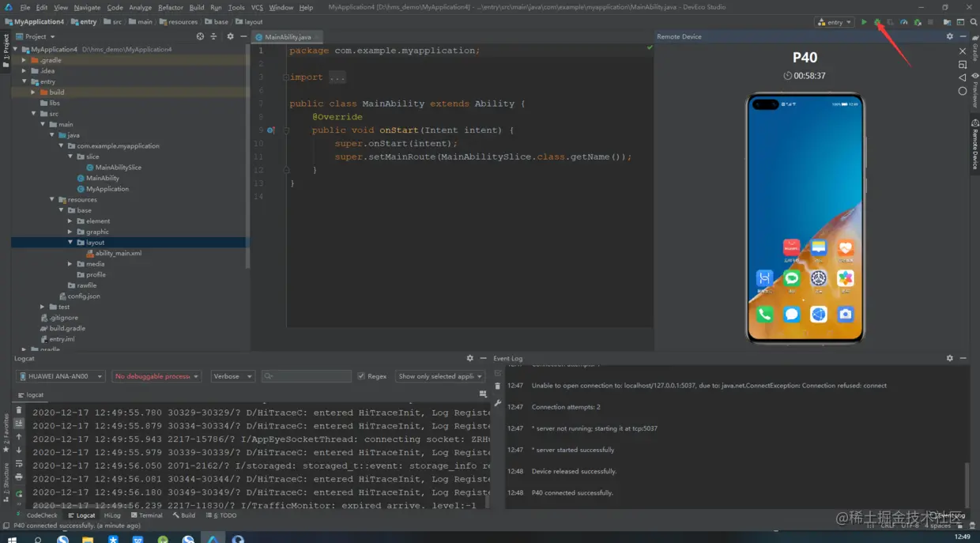This screenshot has height=543, width=980.
Task: Open the HUAWEI ANA-AN00 device dropdown
Action: (x=60, y=376)
